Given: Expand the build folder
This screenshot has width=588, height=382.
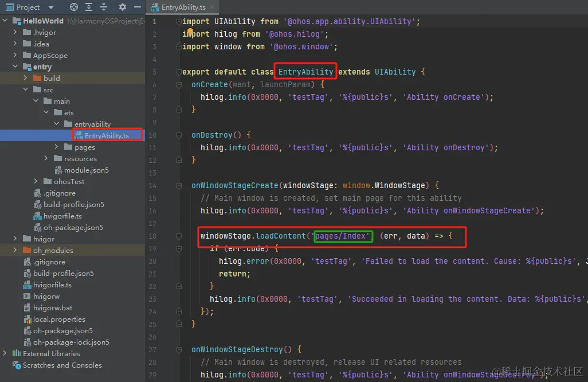Looking at the screenshot, I should pos(25,78).
